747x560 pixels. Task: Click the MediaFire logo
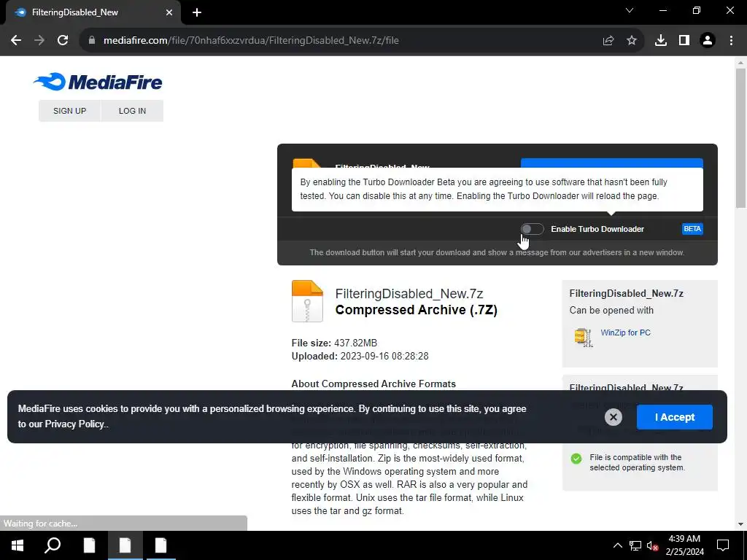(98, 82)
